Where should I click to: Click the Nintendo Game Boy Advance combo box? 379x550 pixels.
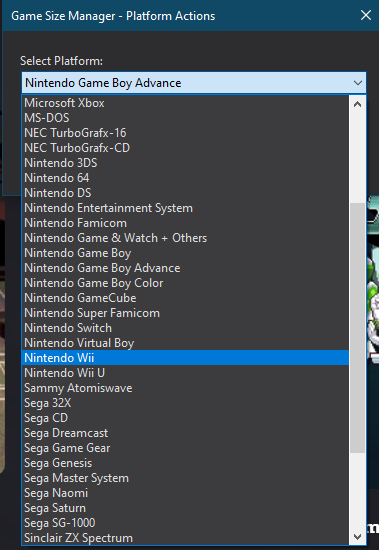194,83
